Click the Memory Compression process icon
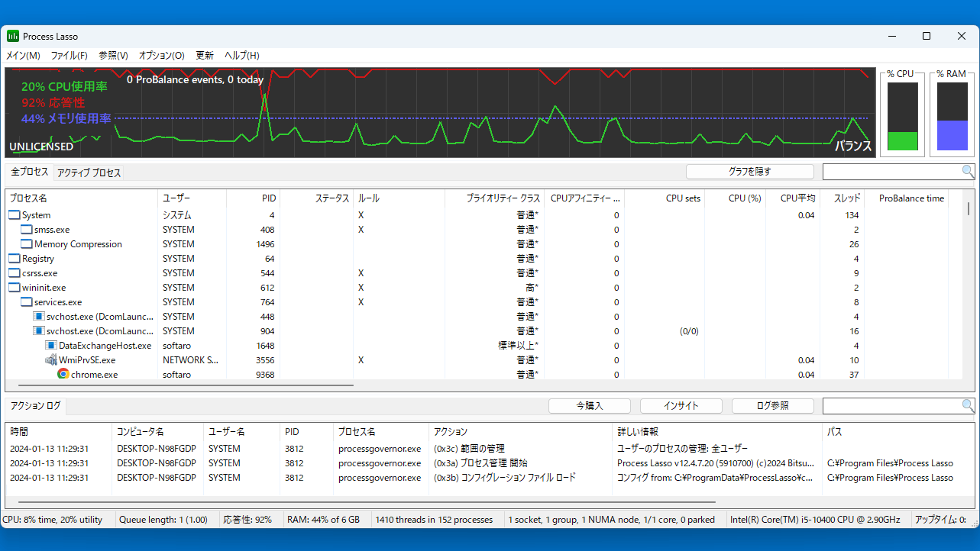 [27, 244]
